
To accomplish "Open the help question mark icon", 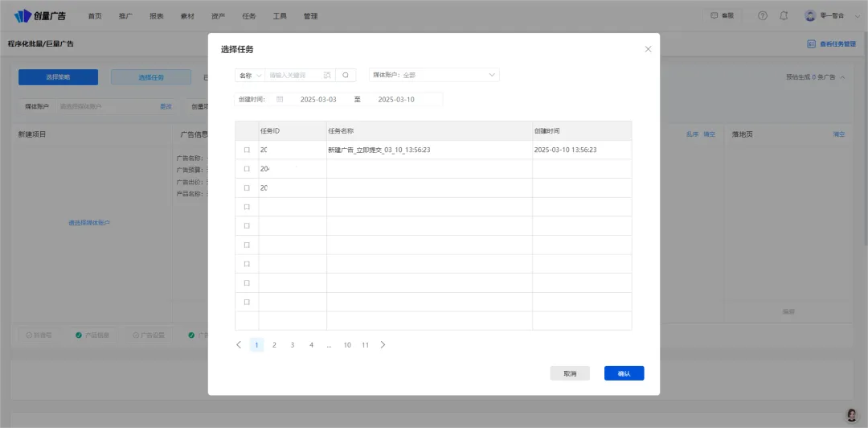I will coord(763,16).
